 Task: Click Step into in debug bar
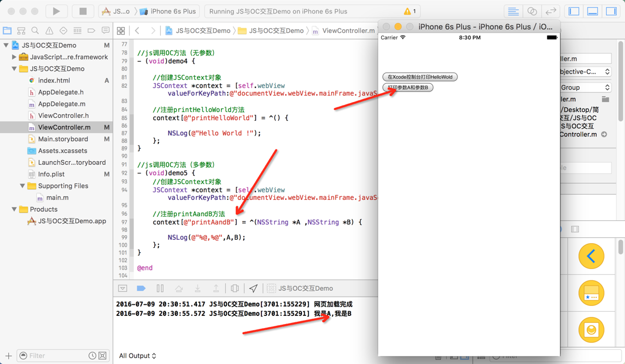tap(198, 288)
